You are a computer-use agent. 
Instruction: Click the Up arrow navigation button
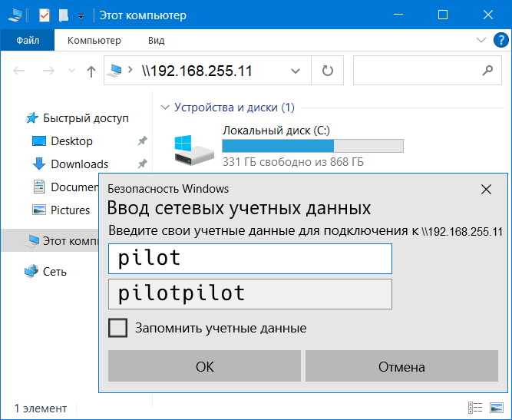tap(91, 71)
